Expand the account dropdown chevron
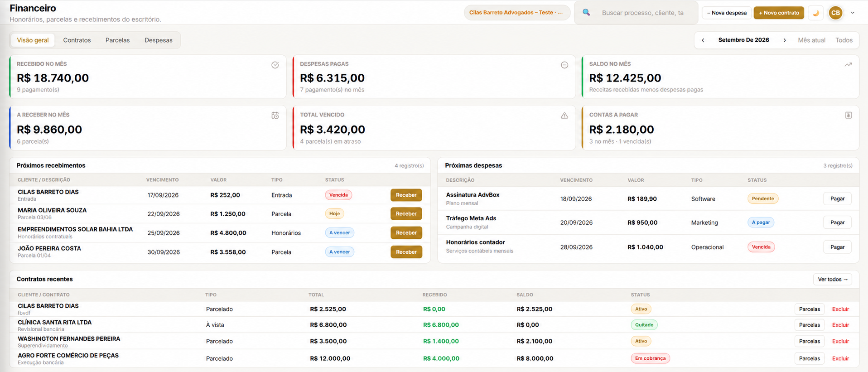The height and width of the screenshot is (372, 868). coord(853,13)
